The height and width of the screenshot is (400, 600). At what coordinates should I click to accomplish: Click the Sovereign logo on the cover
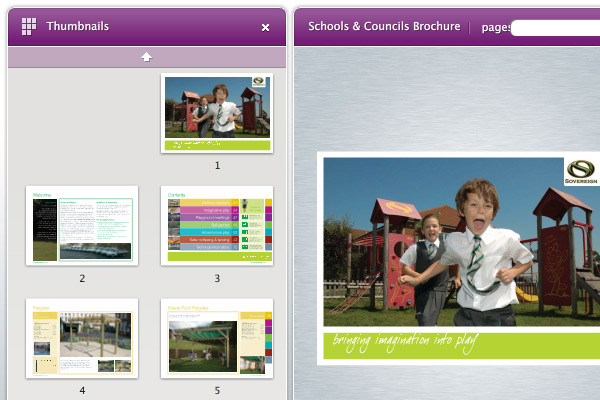(581, 171)
